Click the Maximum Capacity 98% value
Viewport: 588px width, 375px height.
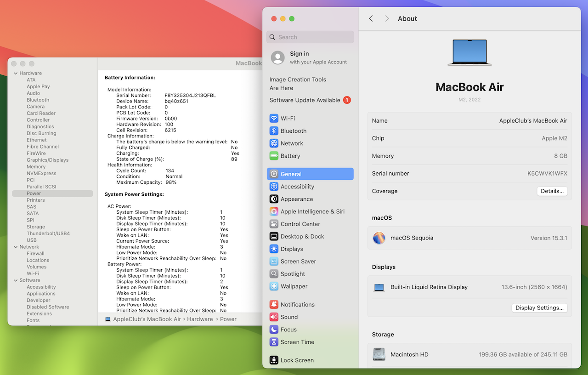coord(171,182)
